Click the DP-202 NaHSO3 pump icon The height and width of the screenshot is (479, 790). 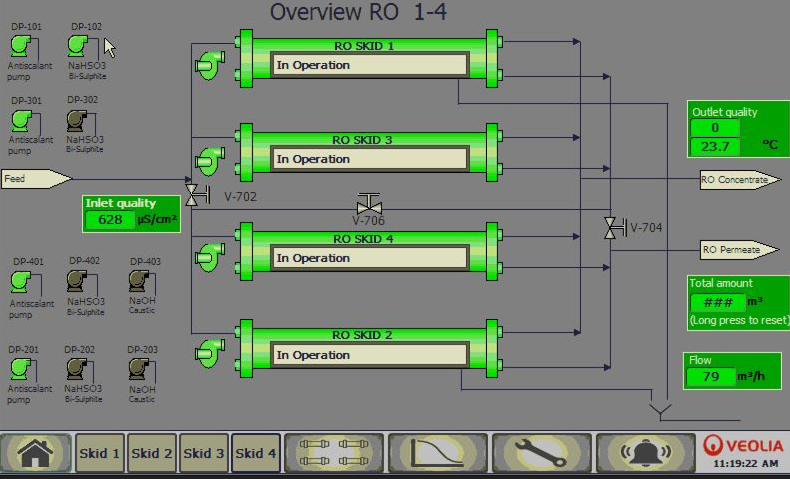pyautogui.click(x=77, y=369)
